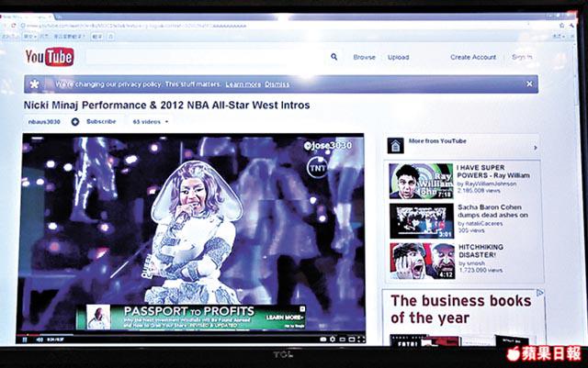588x368 pixels.
Task: Open HITCHHIKING DISASTER video thumbnail
Action: click(423, 262)
